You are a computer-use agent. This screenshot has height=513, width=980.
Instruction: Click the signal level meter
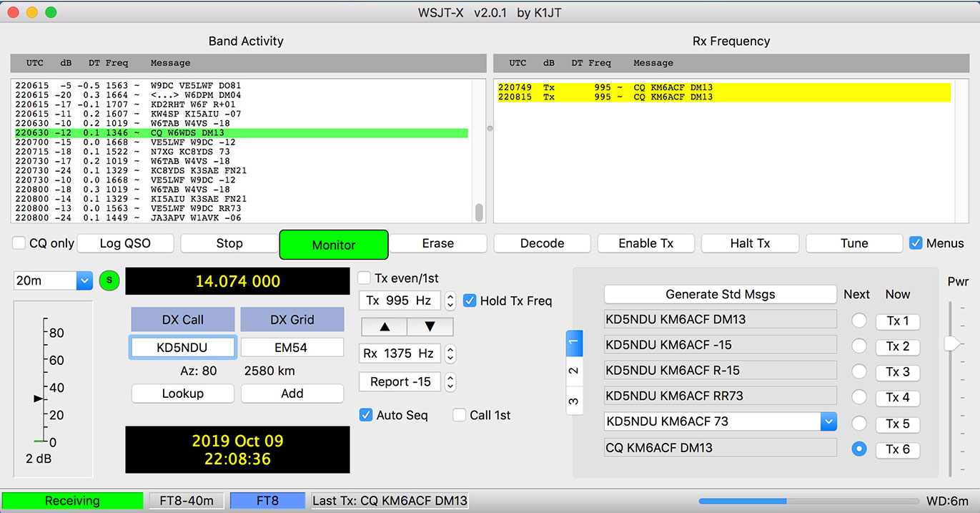pyautogui.click(x=54, y=389)
